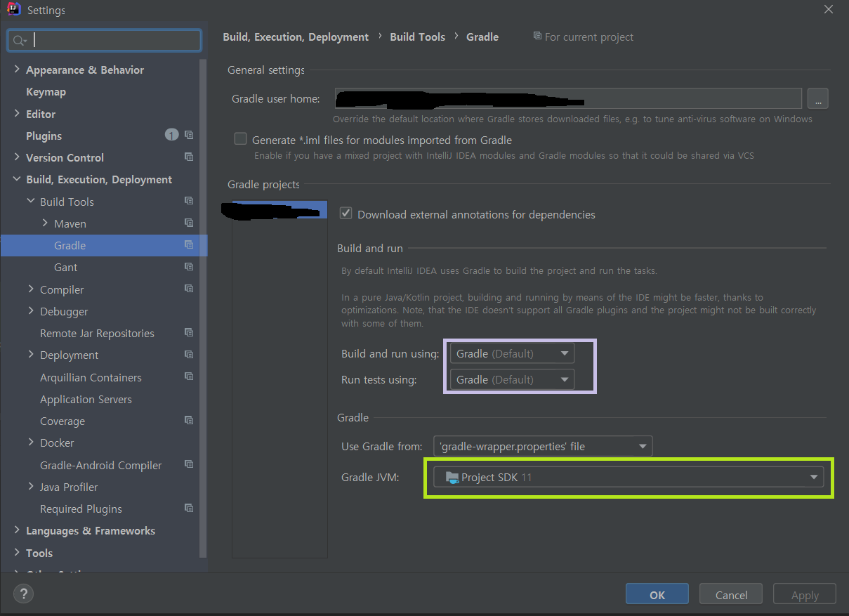Image resolution: width=849 pixels, height=616 pixels.
Task: Click the project-level icon beside Maven
Action: 189,223
